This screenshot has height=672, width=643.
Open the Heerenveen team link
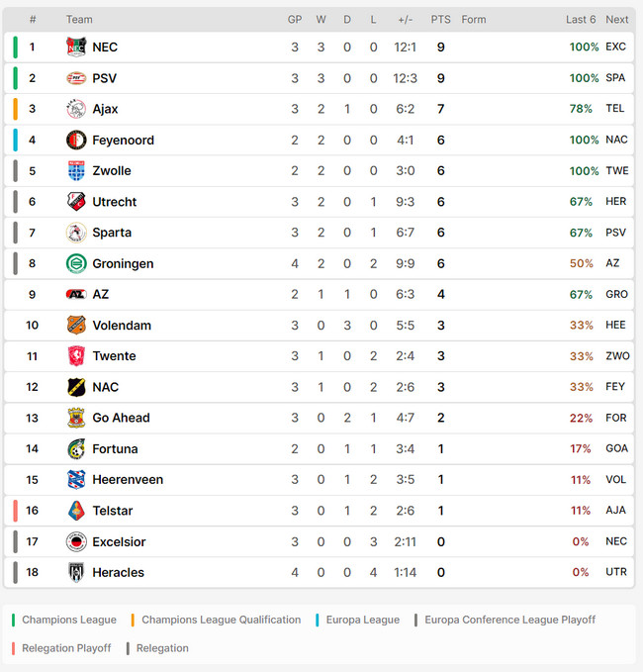[128, 480]
